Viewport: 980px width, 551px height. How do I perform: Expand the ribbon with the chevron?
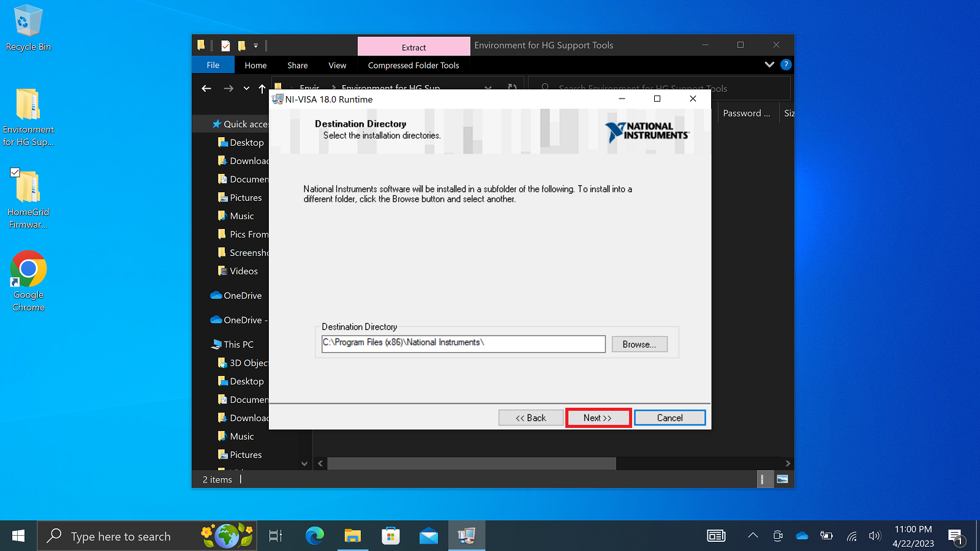(769, 64)
